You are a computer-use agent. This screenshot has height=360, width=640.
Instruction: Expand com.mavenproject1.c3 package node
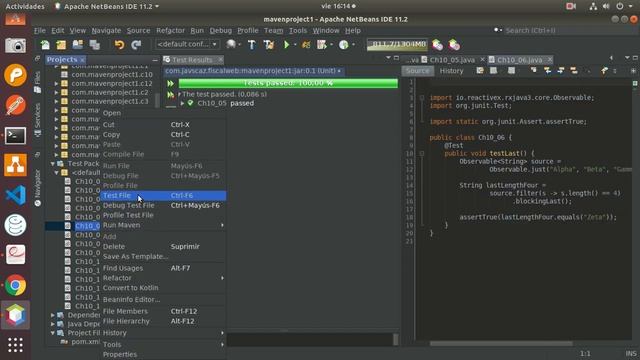tap(56, 101)
